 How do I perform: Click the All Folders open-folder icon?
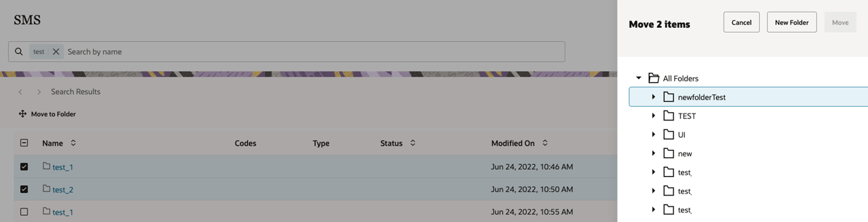click(654, 78)
